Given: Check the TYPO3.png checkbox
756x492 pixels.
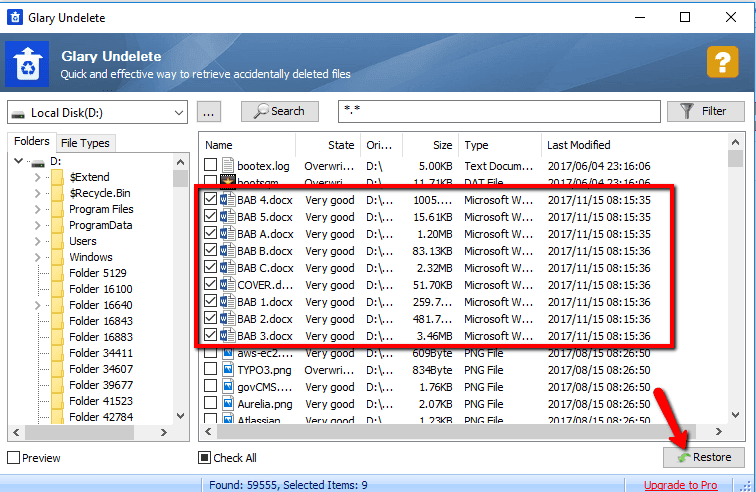Looking at the screenshot, I should [x=210, y=369].
